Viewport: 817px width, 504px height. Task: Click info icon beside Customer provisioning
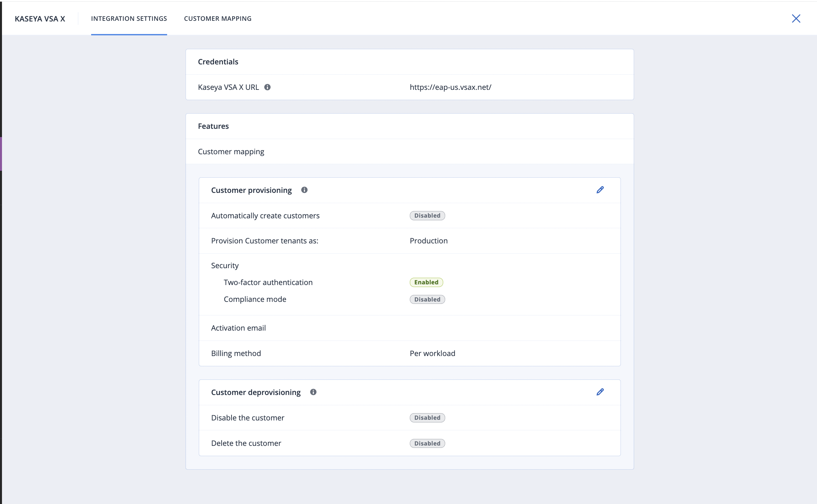[304, 190]
